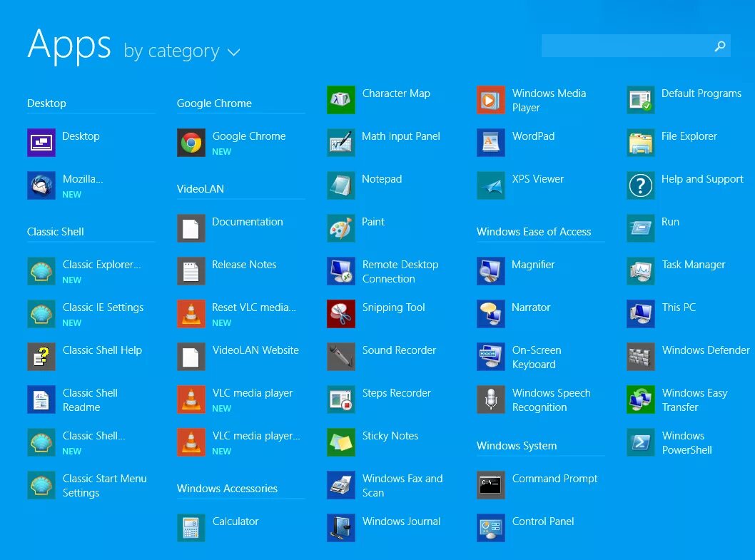Image resolution: width=755 pixels, height=560 pixels.
Task: Open Run dialog icon
Action: click(x=641, y=228)
